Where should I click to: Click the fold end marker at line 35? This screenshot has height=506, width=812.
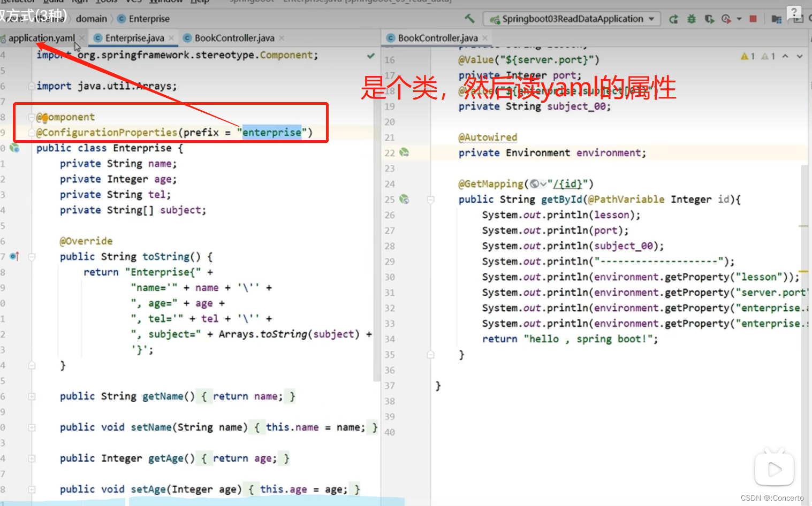(430, 355)
